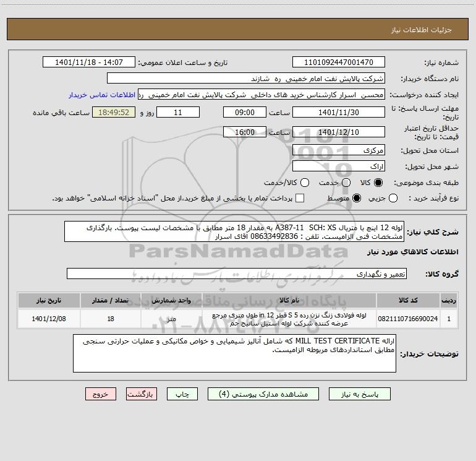Choose the متوسط purchase type radio
This screenshot has height=461, width=476.
357,198
